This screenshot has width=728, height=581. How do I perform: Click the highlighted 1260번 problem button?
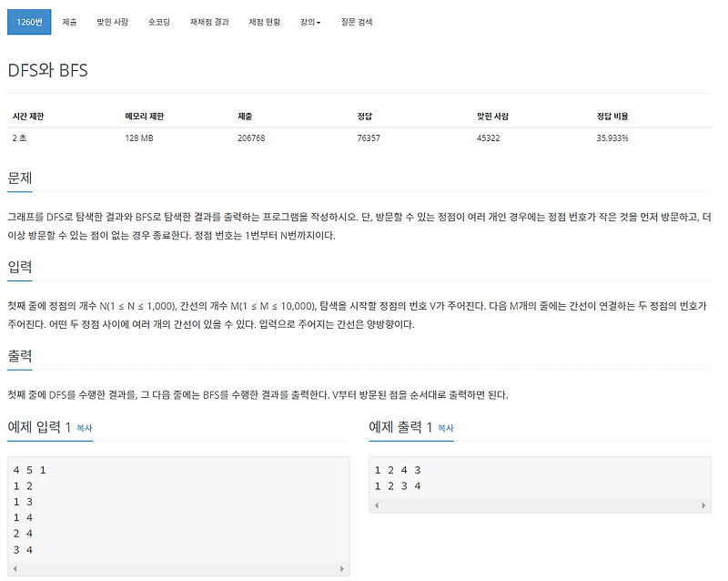[x=29, y=21]
